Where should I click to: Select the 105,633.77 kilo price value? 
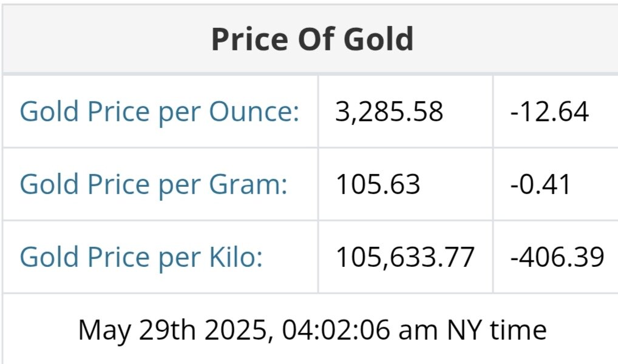(405, 257)
